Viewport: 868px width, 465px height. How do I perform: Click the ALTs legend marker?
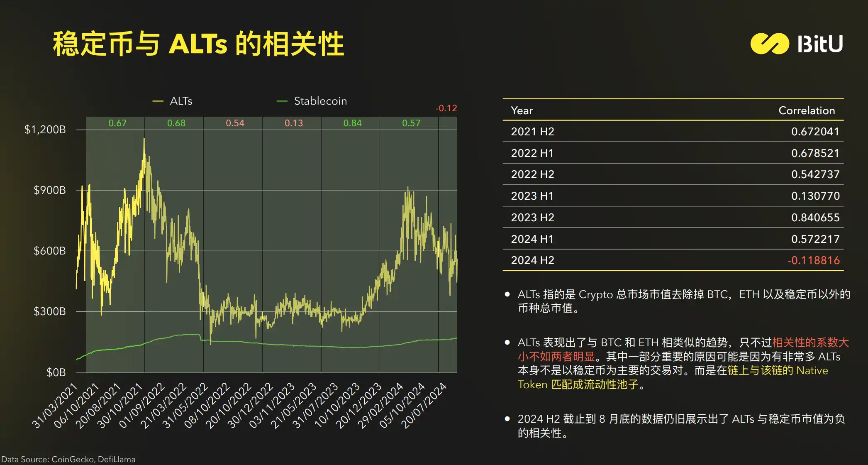[158, 101]
